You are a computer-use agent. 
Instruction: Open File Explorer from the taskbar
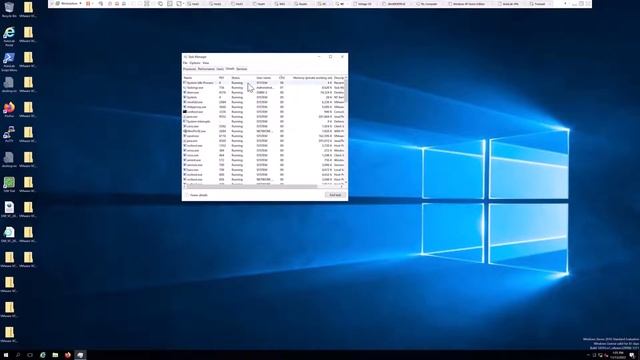pyautogui.click(x=55, y=355)
